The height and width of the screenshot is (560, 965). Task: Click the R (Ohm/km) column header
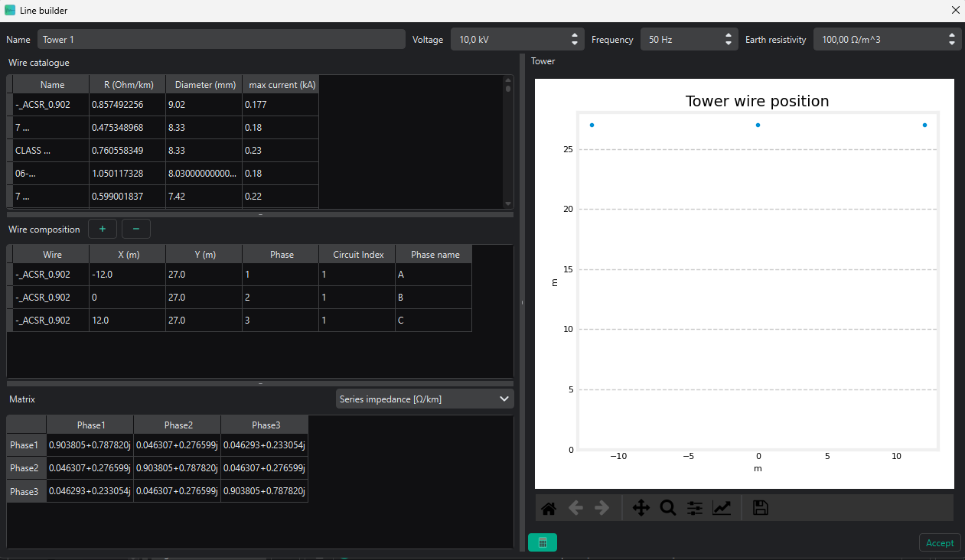[x=128, y=85]
